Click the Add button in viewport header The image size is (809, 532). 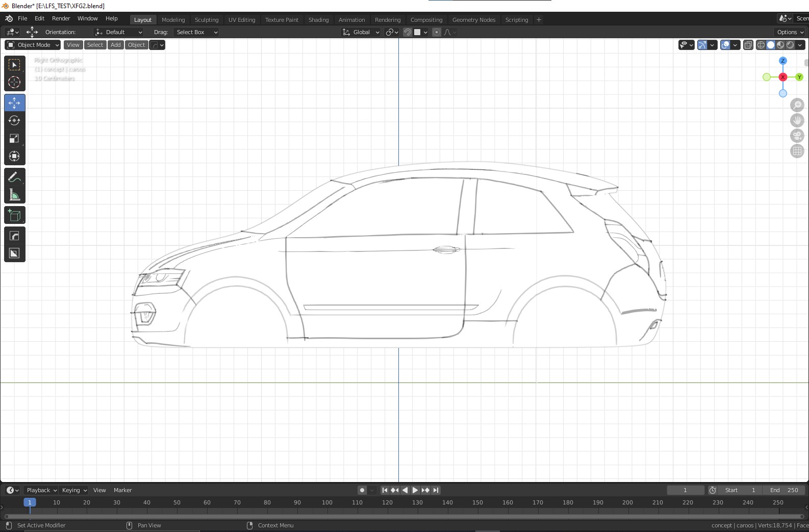116,45
